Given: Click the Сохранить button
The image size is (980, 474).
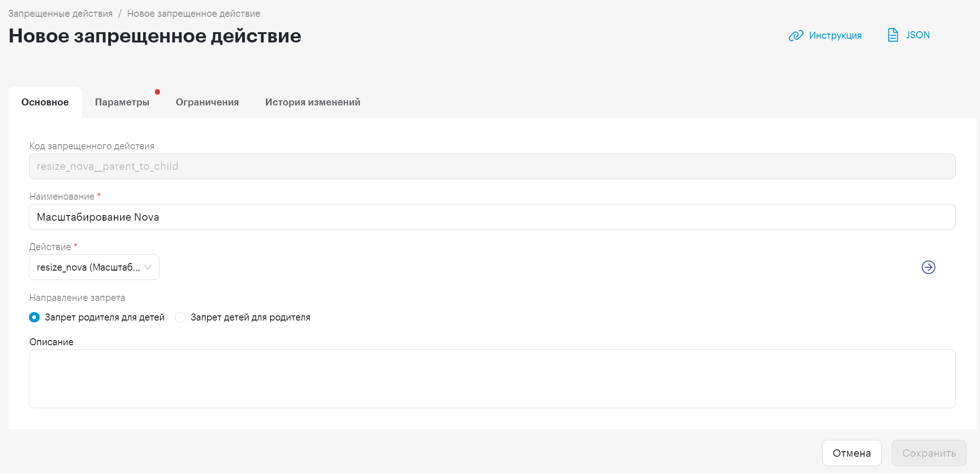Looking at the screenshot, I should pos(929,453).
